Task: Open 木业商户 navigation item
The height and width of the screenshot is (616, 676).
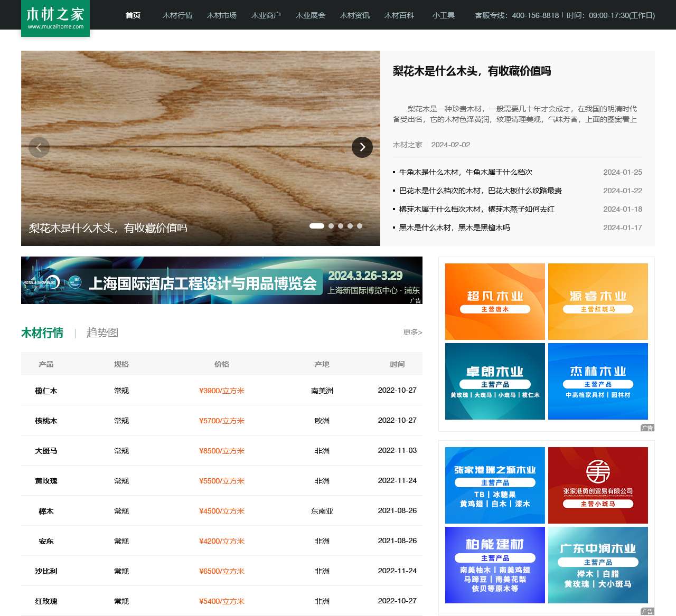Action: point(266,15)
